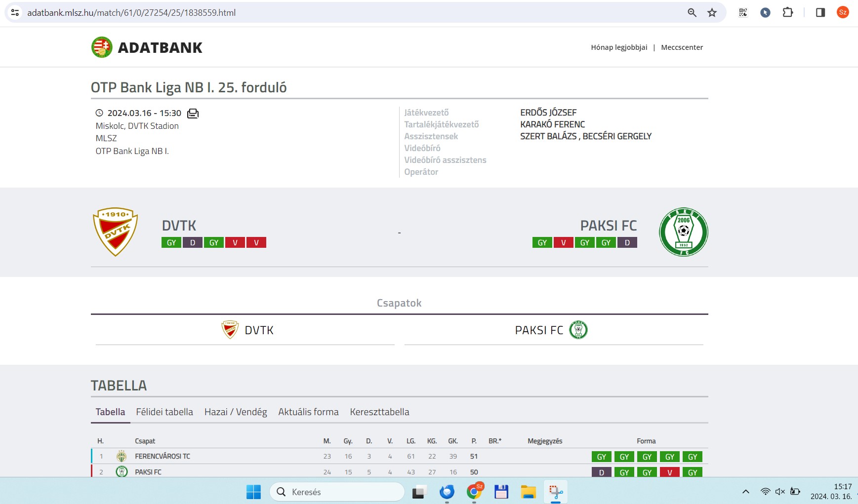Open the QR code extension icon
The image size is (858, 504).
click(743, 13)
